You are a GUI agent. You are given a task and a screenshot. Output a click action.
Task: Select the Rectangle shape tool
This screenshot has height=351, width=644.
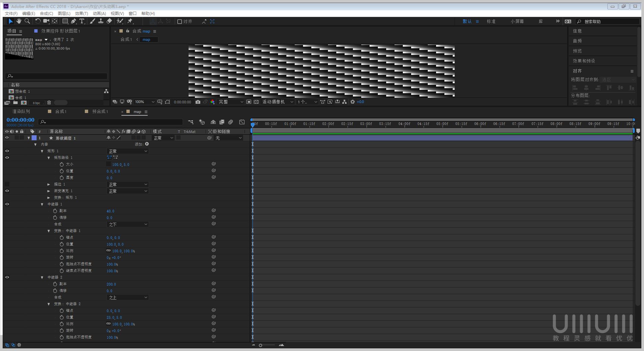click(x=65, y=21)
